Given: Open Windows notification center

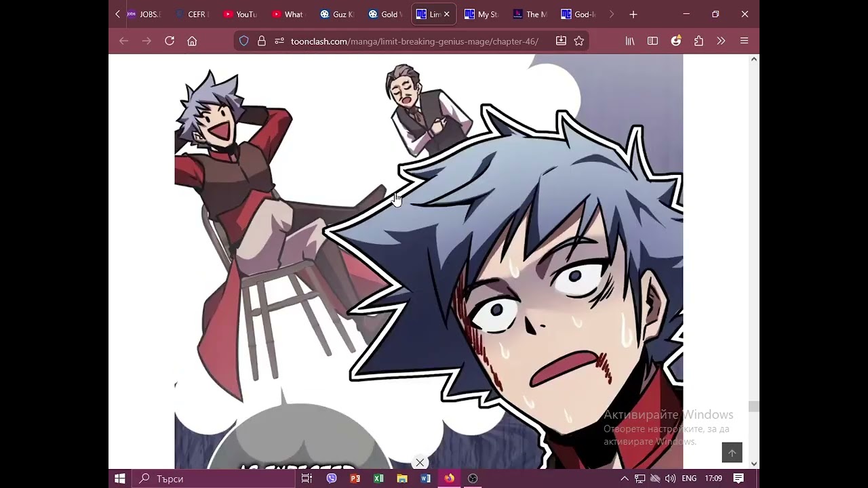Looking at the screenshot, I should tap(738, 479).
